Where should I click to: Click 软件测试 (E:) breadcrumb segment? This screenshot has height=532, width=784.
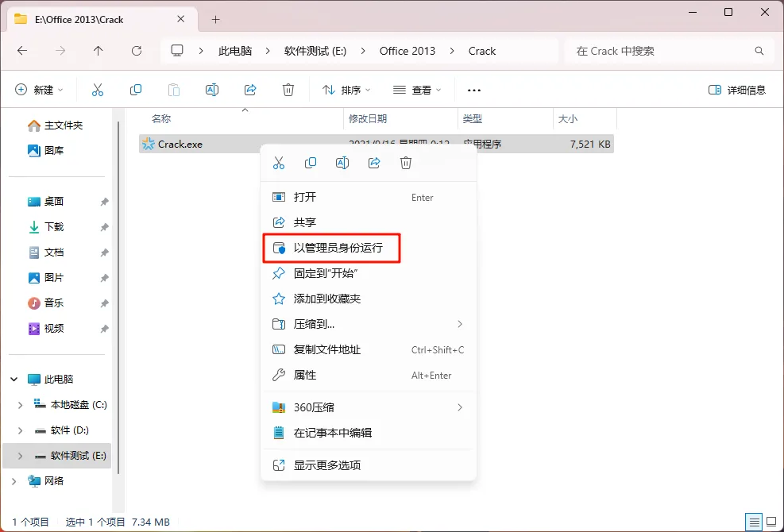click(315, 51)
